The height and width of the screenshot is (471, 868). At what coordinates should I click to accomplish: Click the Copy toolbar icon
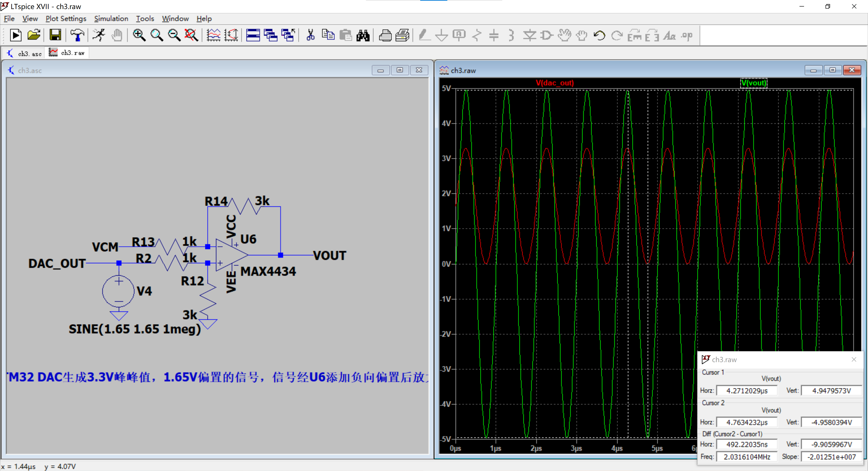(328, 35)
